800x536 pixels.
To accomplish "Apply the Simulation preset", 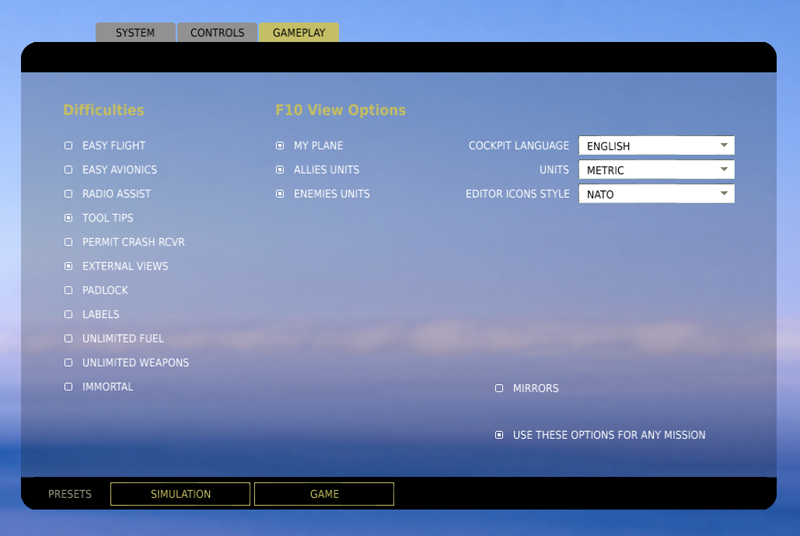I will (x=180, y=494).
